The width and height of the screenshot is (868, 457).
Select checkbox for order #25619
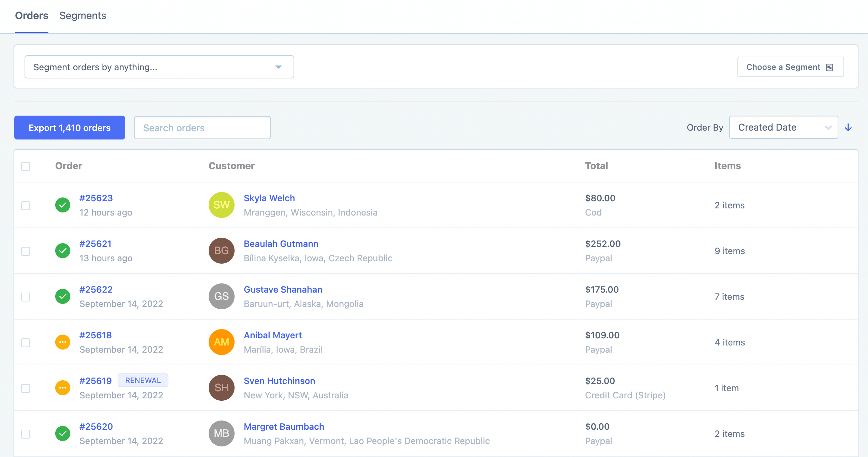26,388
